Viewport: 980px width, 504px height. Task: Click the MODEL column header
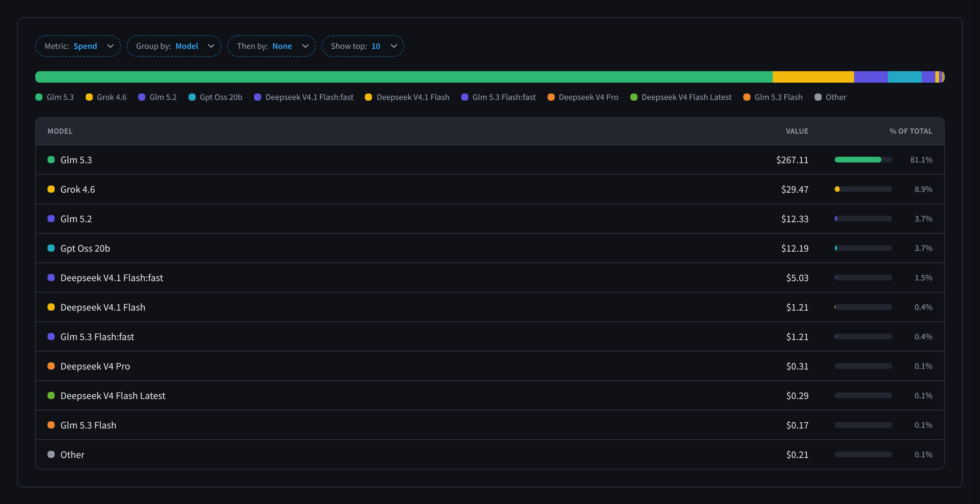click(x=60, y=131)
